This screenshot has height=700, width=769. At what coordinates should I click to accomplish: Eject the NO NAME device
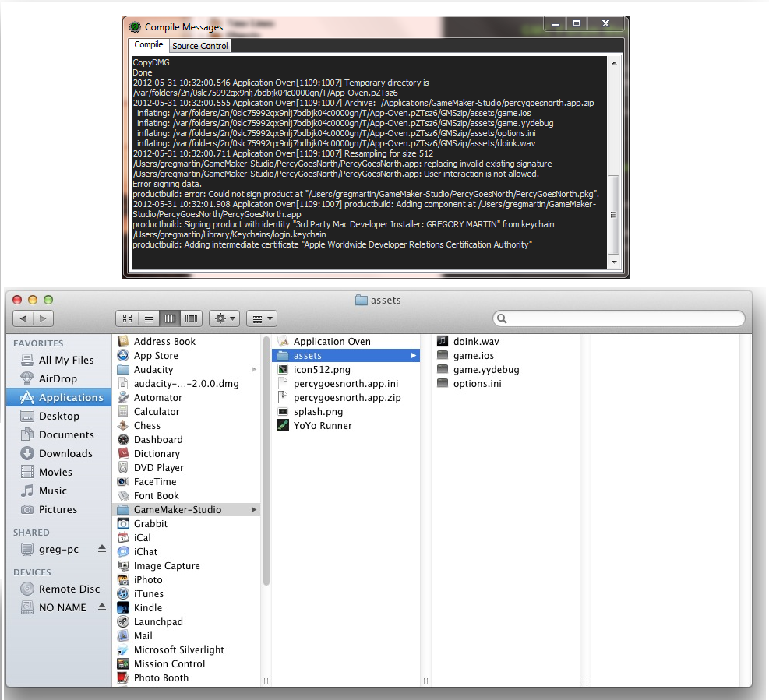coord(101,607)
